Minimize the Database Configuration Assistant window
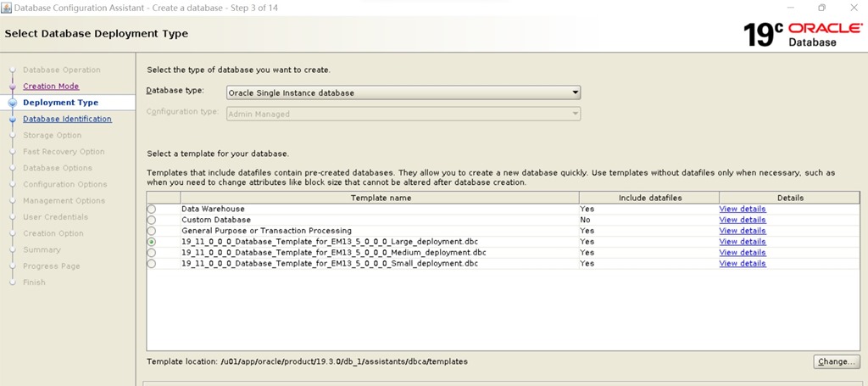The image size is (868, 386). click(x=791, y=8)
